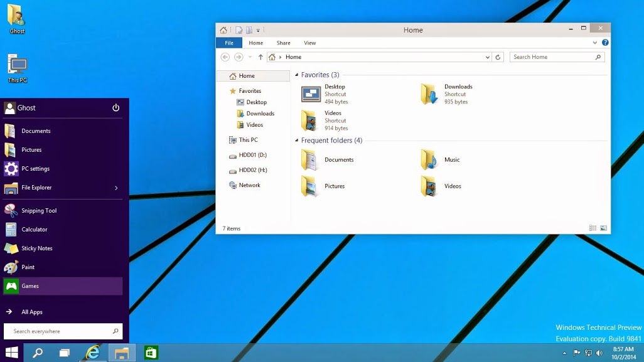This screenshot has height=362, width=644.
Task: Open Explorer Help question mark icon
Action: coord(605,42)
